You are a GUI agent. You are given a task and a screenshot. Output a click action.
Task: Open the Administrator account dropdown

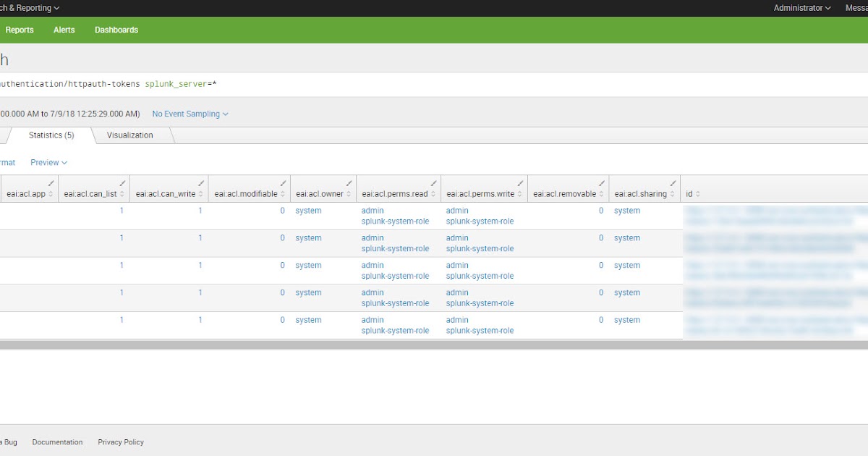click(x=801, y=8)
